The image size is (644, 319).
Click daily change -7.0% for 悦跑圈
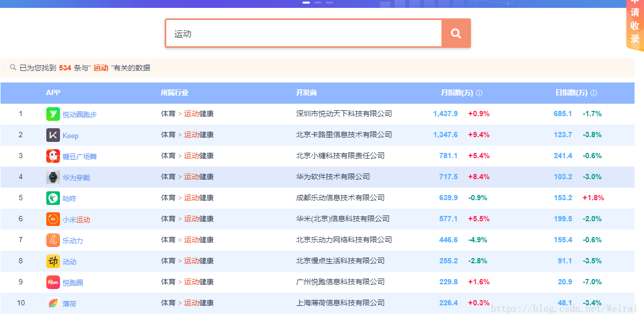pyautogui.click(x=592, y=282)
